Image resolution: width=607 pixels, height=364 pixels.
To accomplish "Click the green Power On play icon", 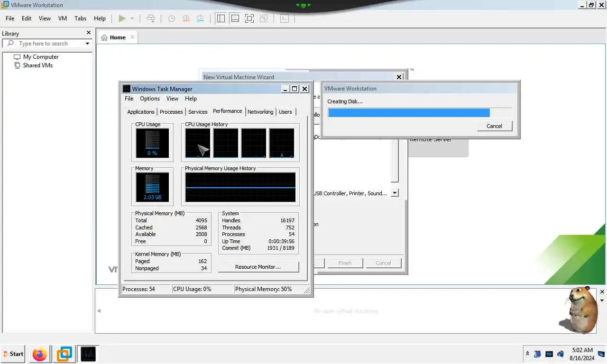I will (x=122, y=18).
